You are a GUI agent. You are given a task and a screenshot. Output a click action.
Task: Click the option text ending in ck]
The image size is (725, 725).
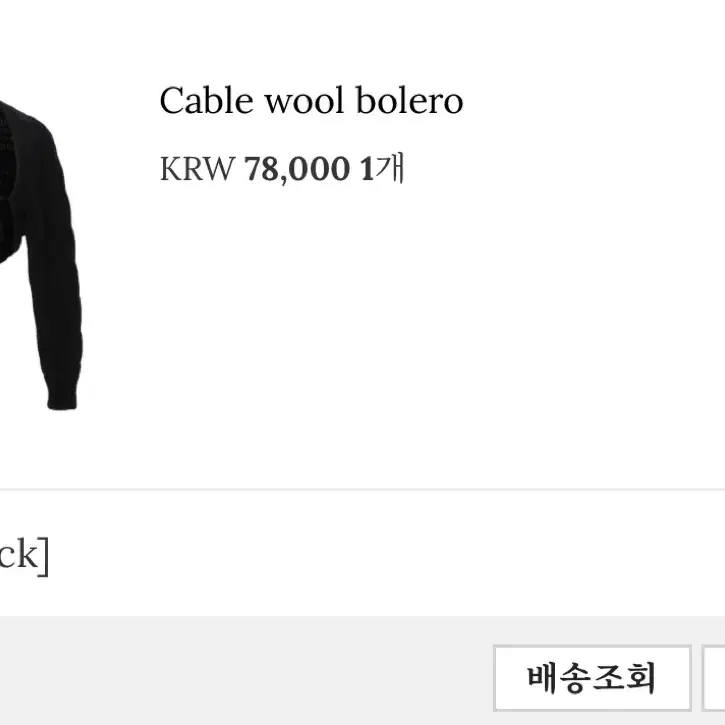point(24,555)
